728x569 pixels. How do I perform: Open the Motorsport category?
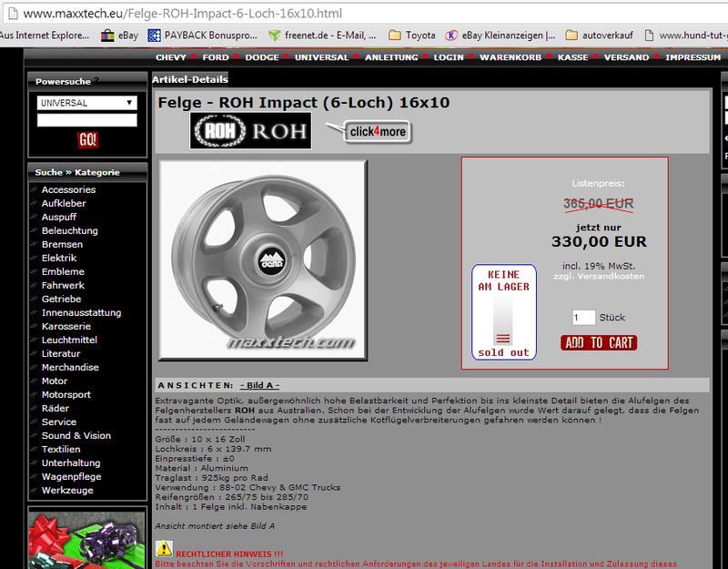(66, 394)
